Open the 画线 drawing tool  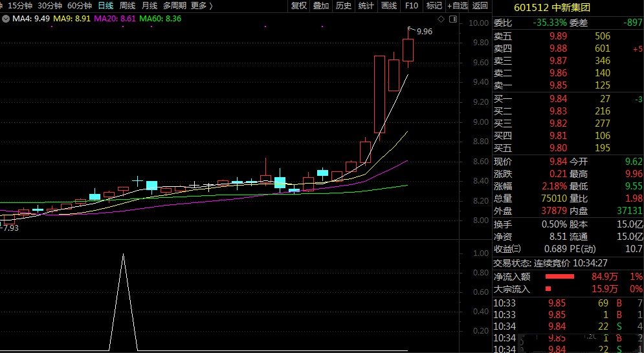click(389, 6)
